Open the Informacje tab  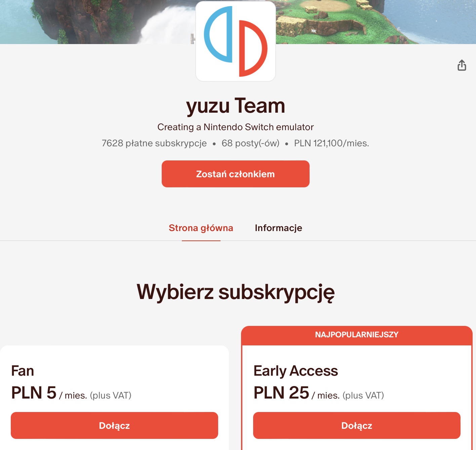278,228
